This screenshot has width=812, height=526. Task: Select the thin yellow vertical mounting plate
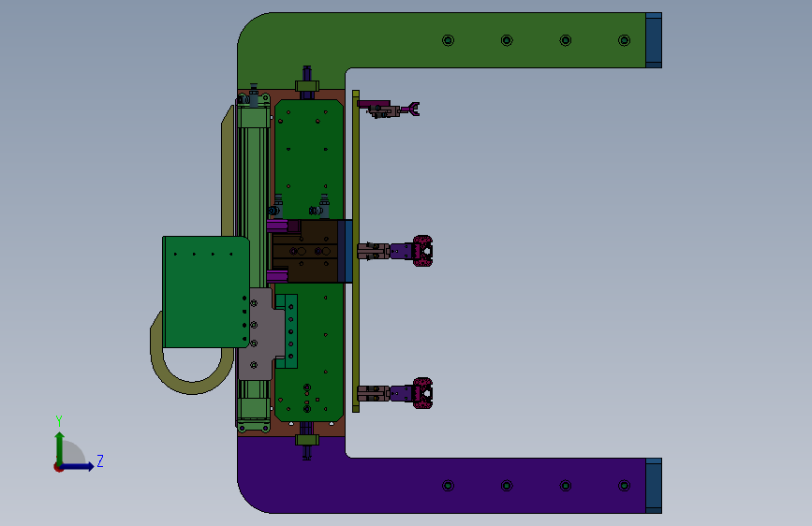click(356, 251)
